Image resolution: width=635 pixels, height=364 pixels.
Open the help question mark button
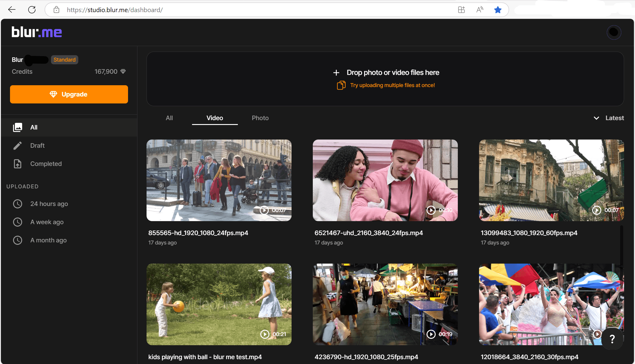click(612, 339)
